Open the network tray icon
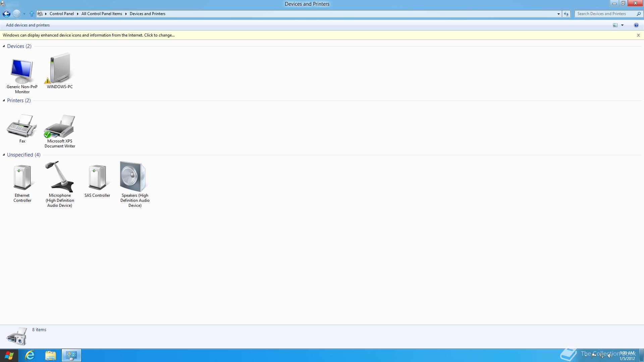 [x=602, y=355]
